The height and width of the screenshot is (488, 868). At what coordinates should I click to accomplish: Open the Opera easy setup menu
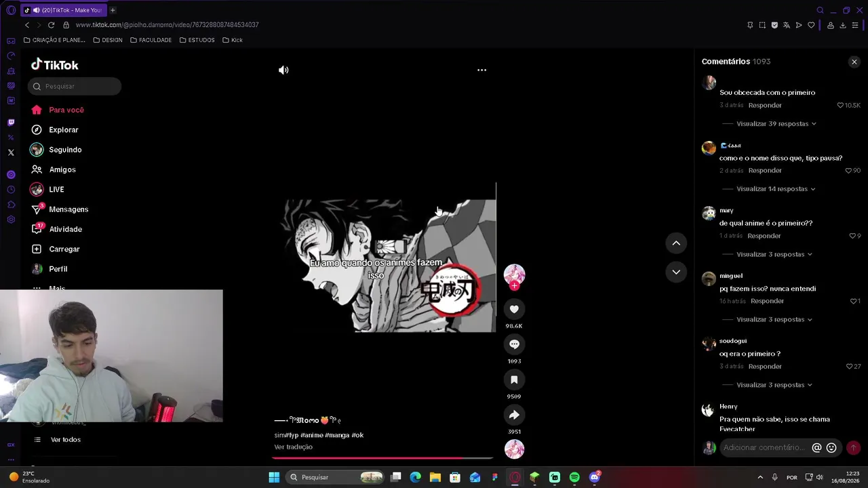pyautogui.click(x=855, y=25)
